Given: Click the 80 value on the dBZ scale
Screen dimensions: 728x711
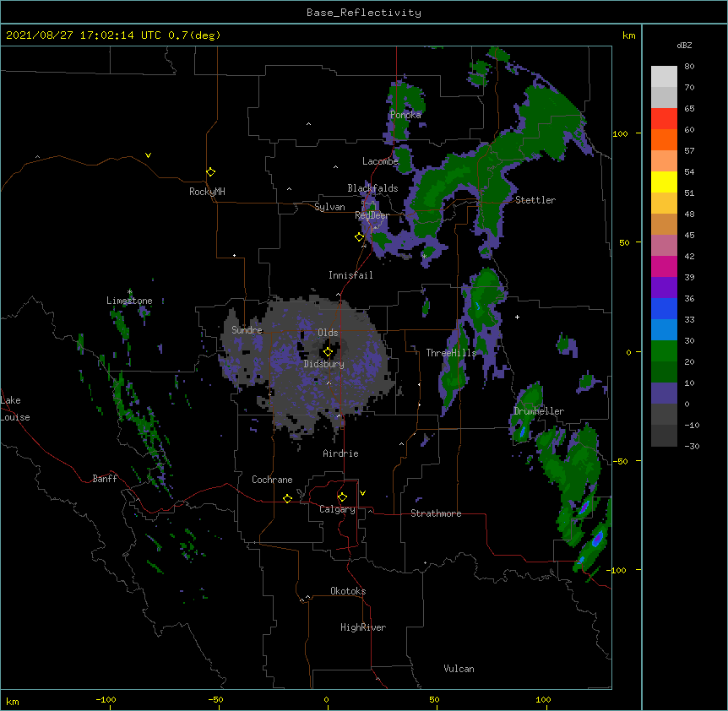Looking at the screenshot, I should (689, 67).
